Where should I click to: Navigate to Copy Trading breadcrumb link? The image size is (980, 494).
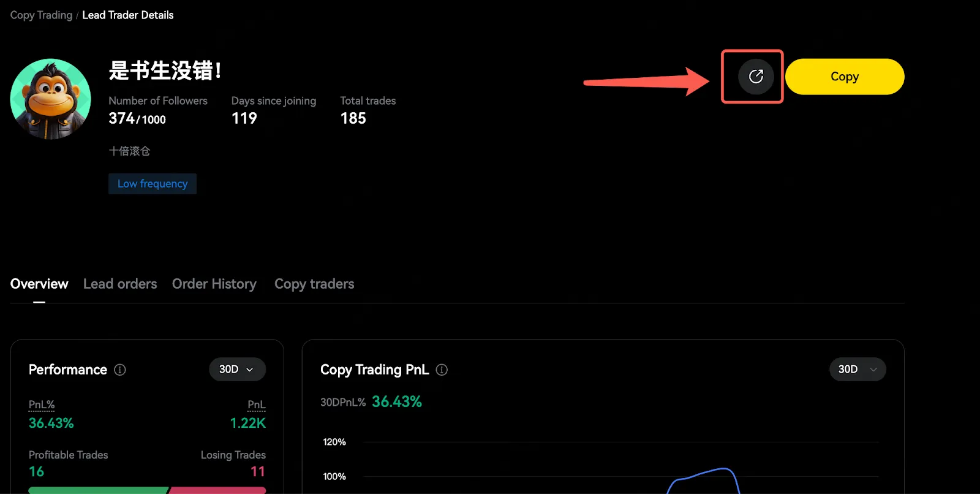coord(41,15)
